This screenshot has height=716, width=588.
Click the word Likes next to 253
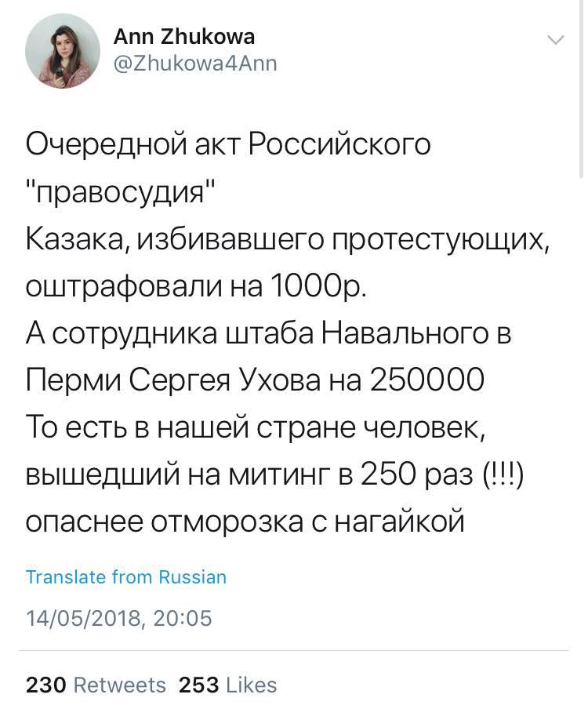pos(252,685)
